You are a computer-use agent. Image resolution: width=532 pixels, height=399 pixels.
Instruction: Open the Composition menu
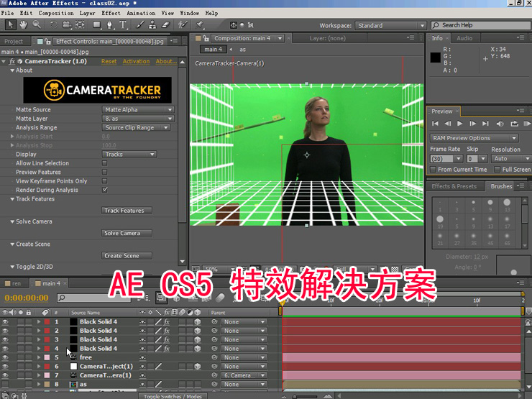pos(56,13)
